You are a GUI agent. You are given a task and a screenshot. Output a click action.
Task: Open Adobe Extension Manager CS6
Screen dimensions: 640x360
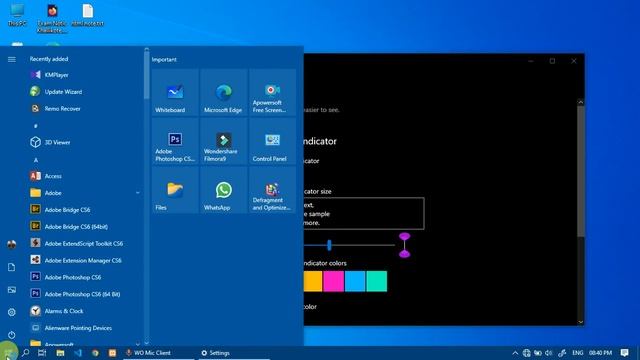[x=84, y=260]
